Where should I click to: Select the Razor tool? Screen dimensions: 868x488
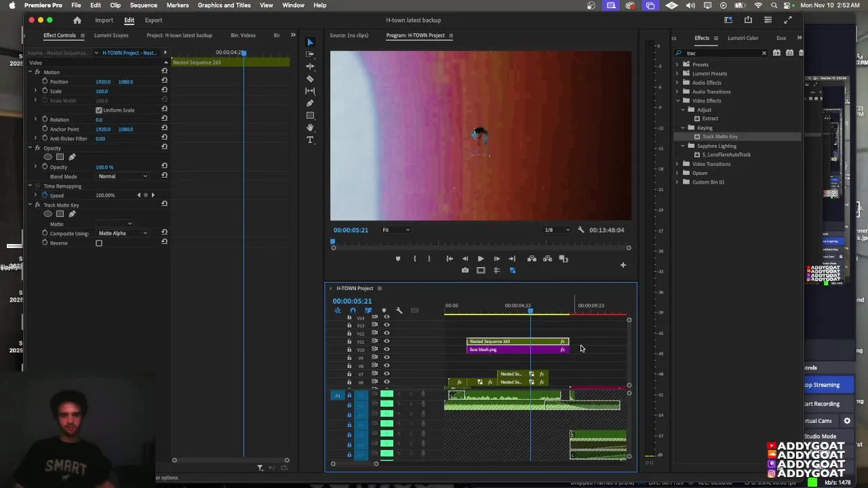[x=310, y=79]
